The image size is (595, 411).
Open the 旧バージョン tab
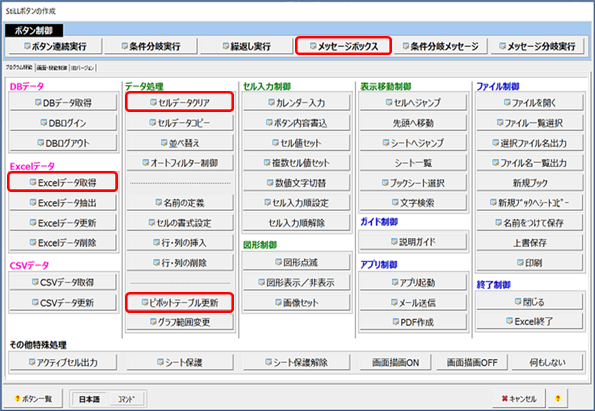(x=83, y=68)
